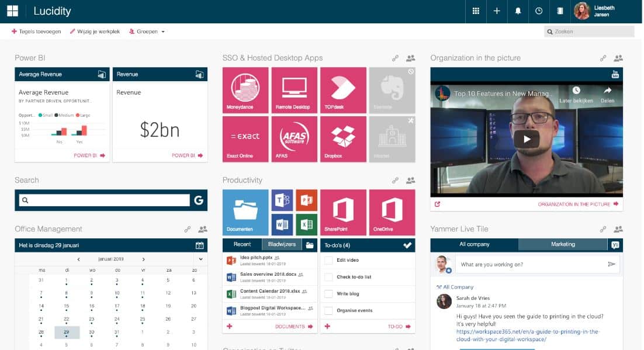
Task: Click Tegels toevoegen button
Action: point(36,32)
